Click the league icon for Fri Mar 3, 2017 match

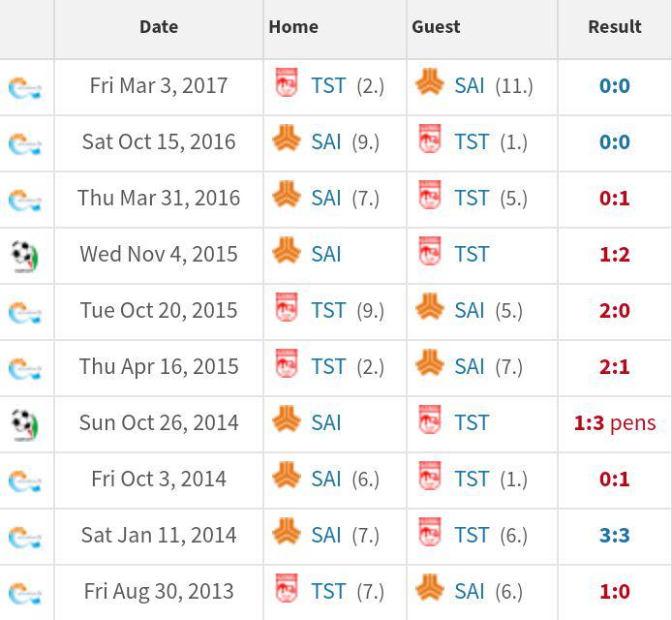pos(25,87)
